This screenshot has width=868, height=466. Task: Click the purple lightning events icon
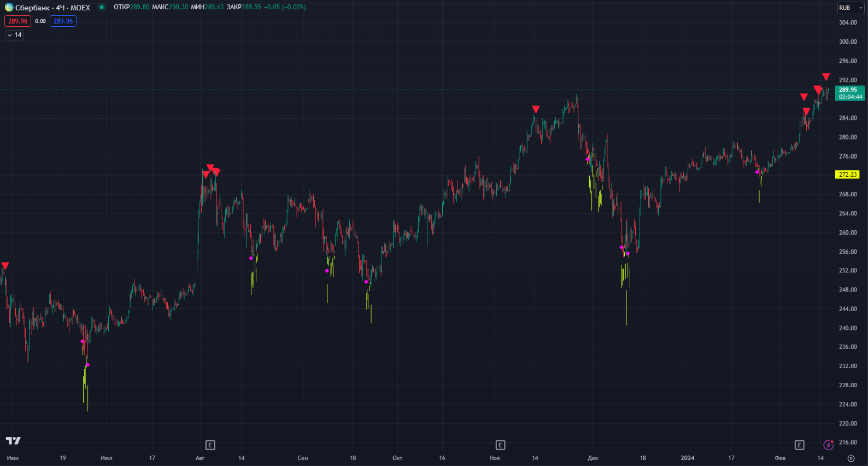pyautogui.click(x=829, y=445)
